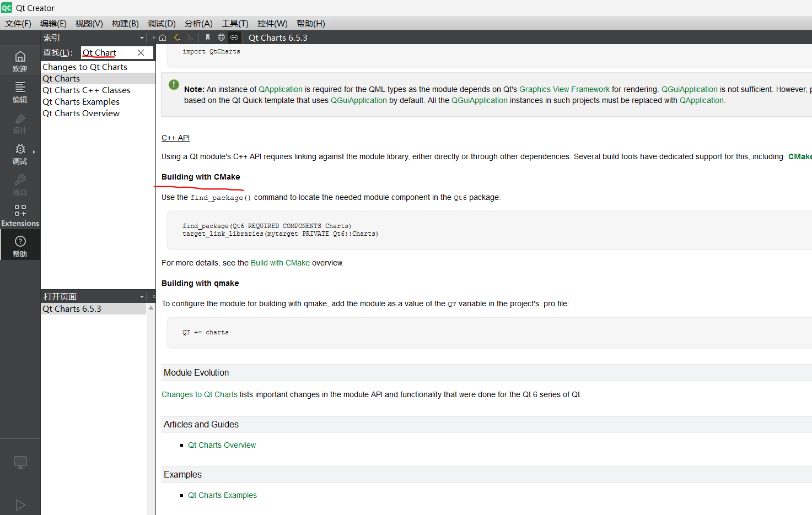Clear the Qt Chart search field
Image resolution: width=812 pixels, height=515 pixels.
pyautogui.click(x=141, y=53)
